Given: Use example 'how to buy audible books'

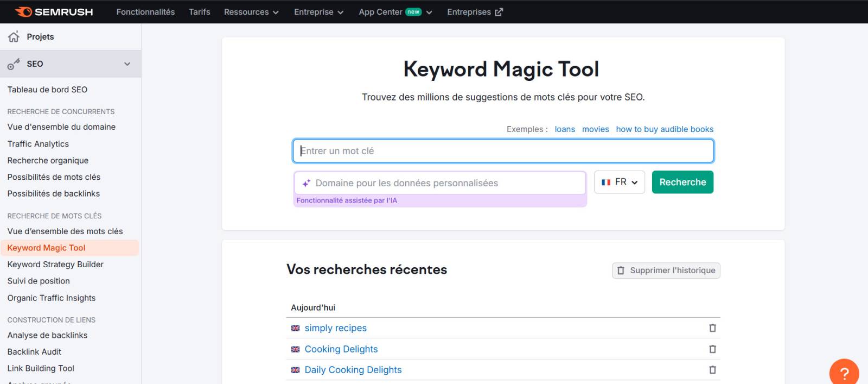Looking at the screenshot, I should (665, 129).
